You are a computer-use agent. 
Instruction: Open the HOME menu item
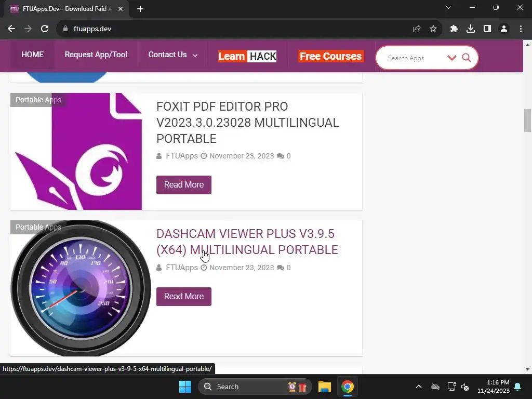pyautogui.click(x=32, y=55)
